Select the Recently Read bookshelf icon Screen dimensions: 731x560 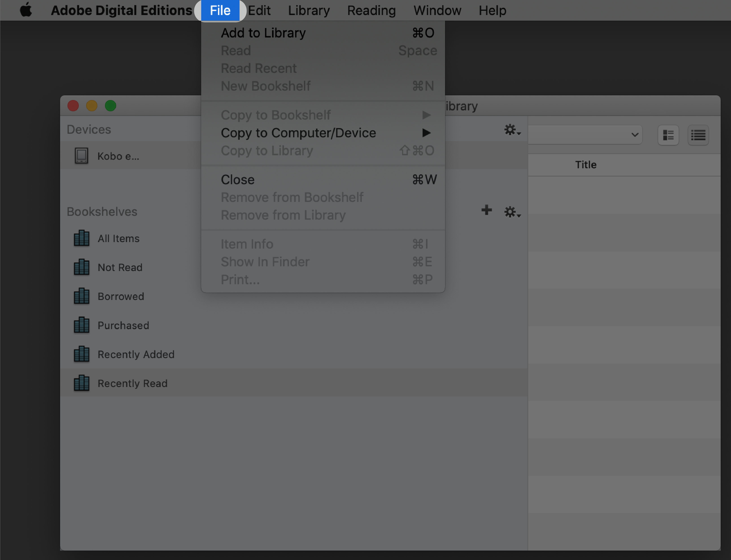pyautogui.click(x=81, y=383)
